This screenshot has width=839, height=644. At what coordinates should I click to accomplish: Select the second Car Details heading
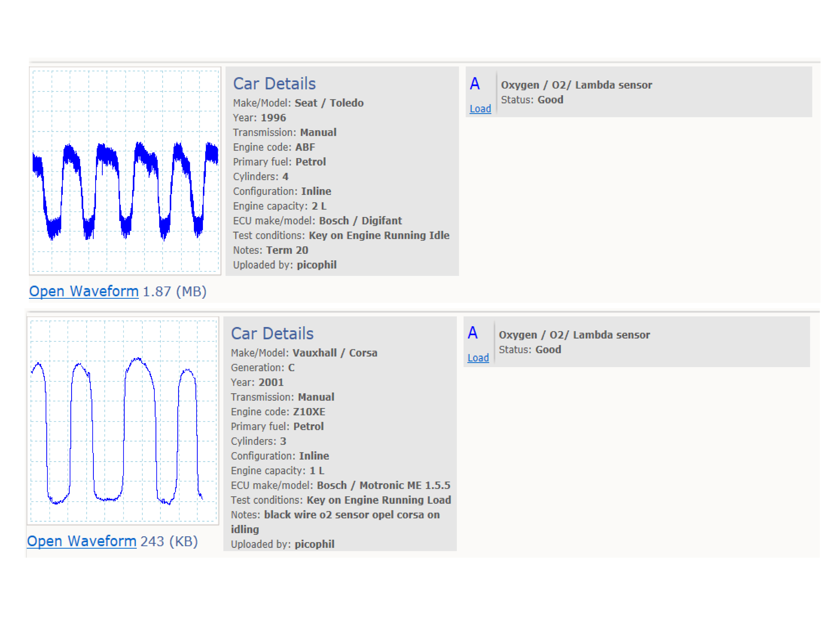point(272,334)
